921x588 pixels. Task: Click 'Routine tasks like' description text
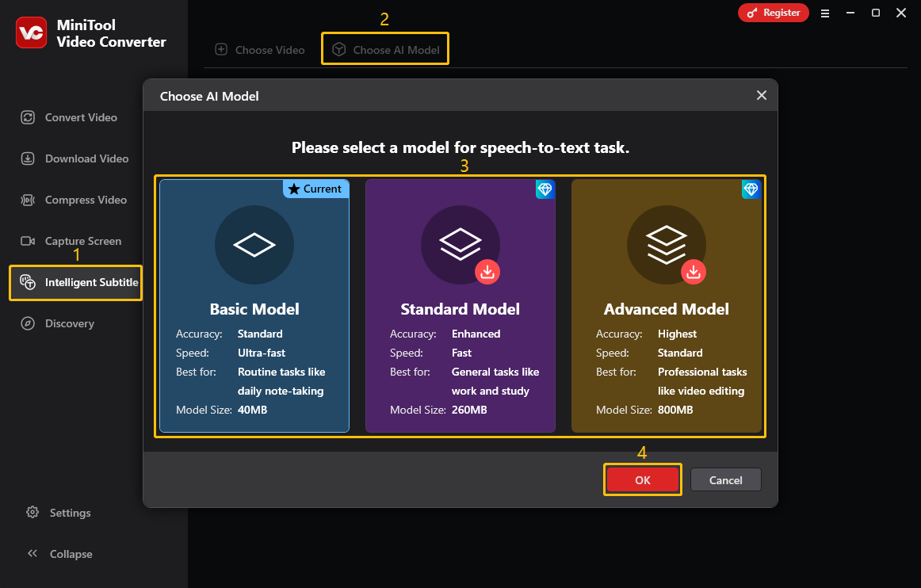click(281, 372)
